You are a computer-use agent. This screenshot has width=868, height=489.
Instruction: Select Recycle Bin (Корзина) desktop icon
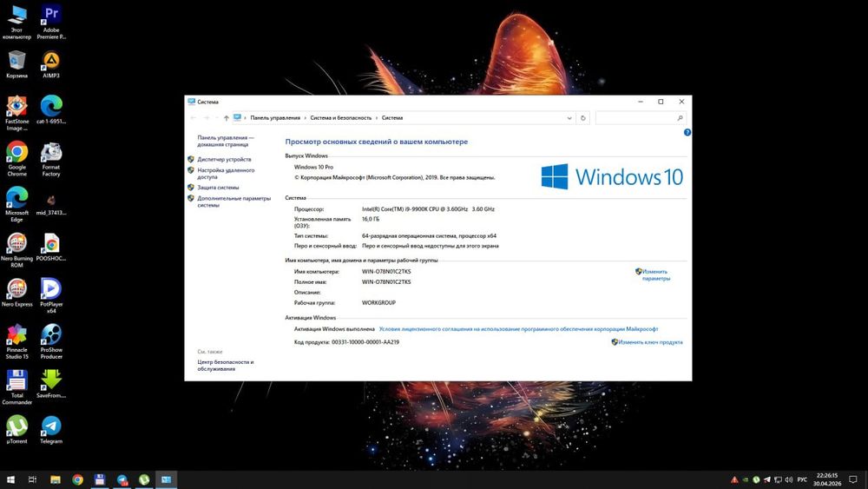click(x=16, y=64)
